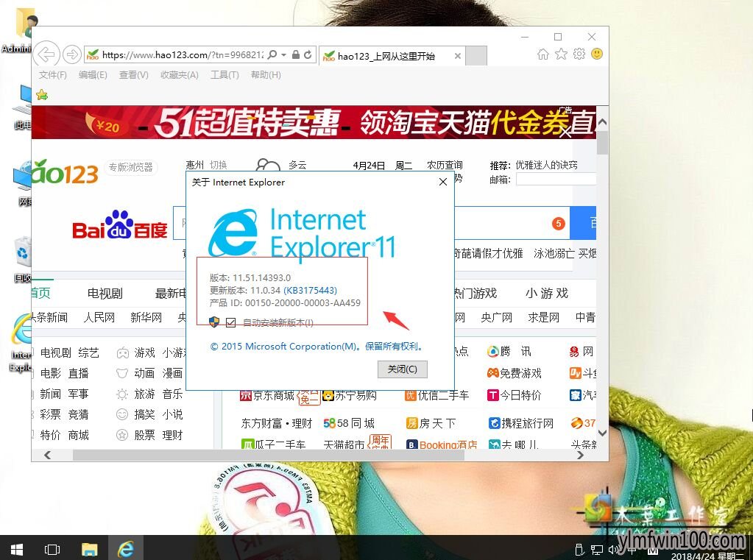Image resolution: width=753 pixels, height=560 pixels.
Task: Click the 农历查询 link
Action: tap(445, 165)
